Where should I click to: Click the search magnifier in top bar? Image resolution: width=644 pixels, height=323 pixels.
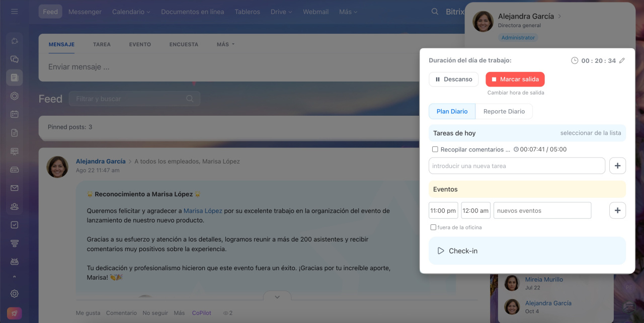point(435,12)
